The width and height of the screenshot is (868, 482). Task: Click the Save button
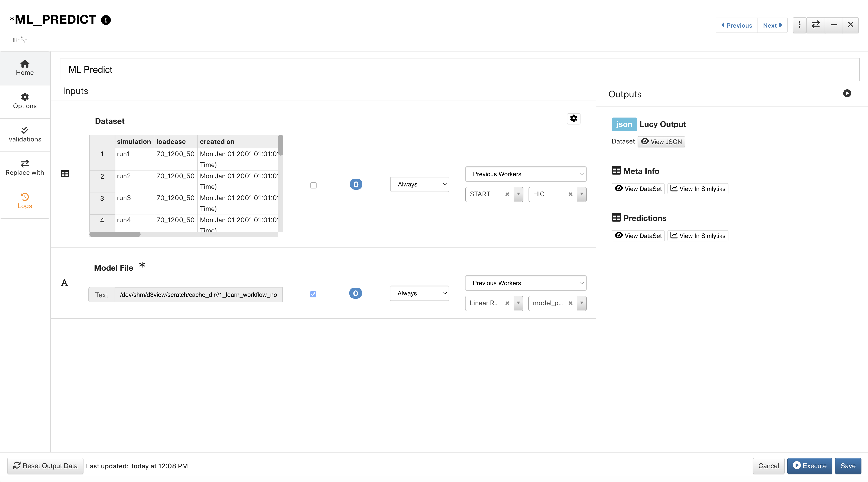coord(848,466)
